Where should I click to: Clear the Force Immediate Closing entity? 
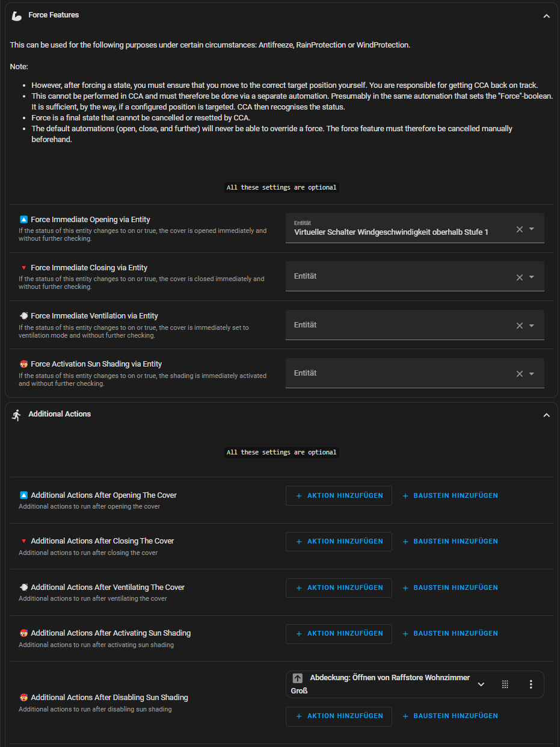[x=520, y=277]
